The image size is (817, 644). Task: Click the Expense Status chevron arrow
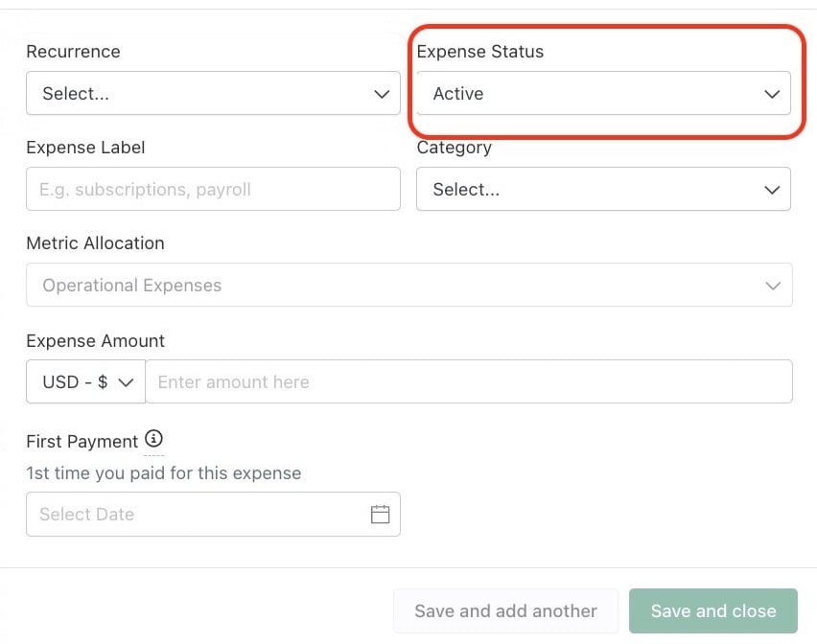tap(772, 94)
